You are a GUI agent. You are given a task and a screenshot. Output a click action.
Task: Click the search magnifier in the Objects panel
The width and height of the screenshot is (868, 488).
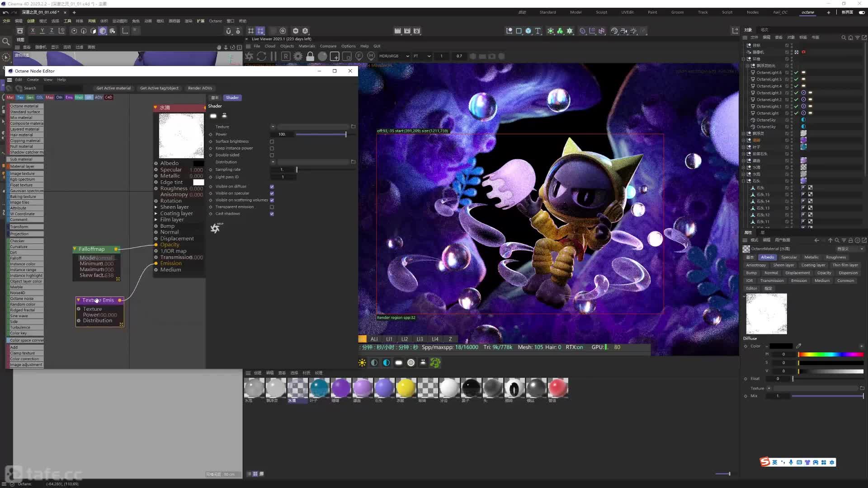[x=844, y=38]
